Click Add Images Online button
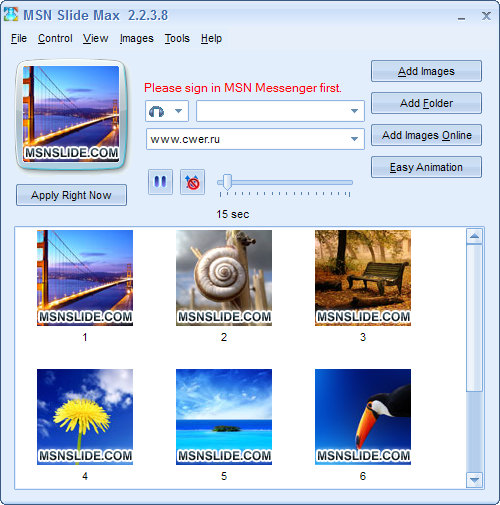Viewport: 500px width, 505px height. pos(426,135)
